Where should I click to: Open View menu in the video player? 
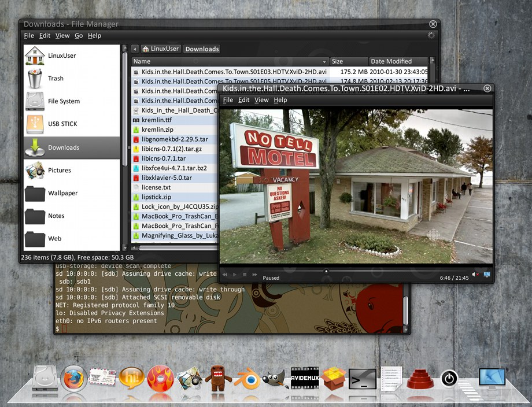coord(261,100)
